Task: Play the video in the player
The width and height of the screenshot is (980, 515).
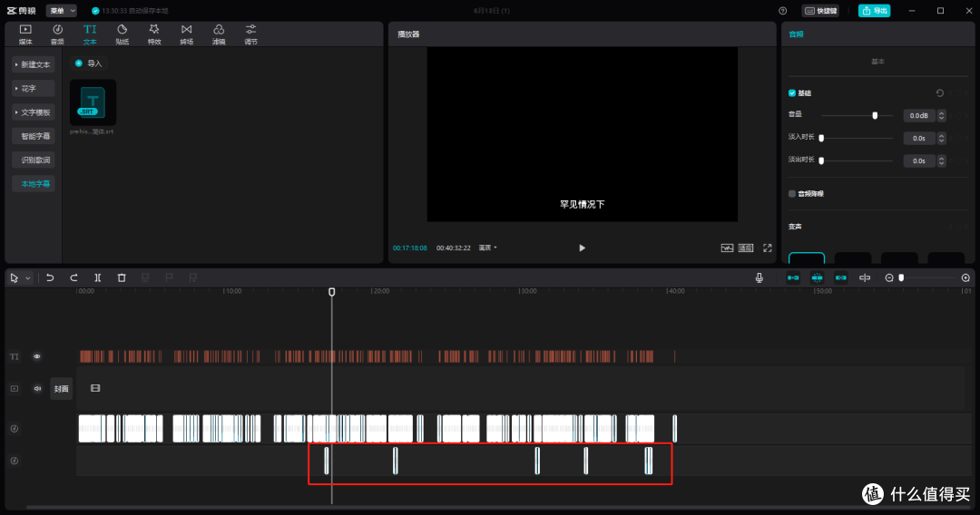Action: (582, 248)
